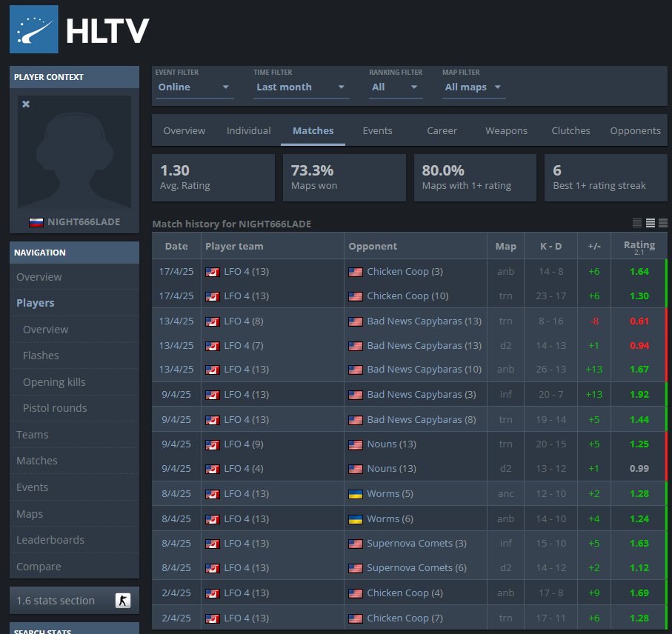This screenshot has height=634, width=672.
Task: Open Players in the navigation panel
Action: (74, 303)
